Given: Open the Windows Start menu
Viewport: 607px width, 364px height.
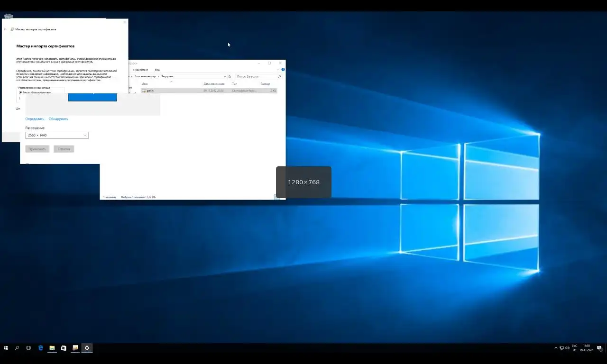Looking at the screenshot, I should [x=6, y=348].
